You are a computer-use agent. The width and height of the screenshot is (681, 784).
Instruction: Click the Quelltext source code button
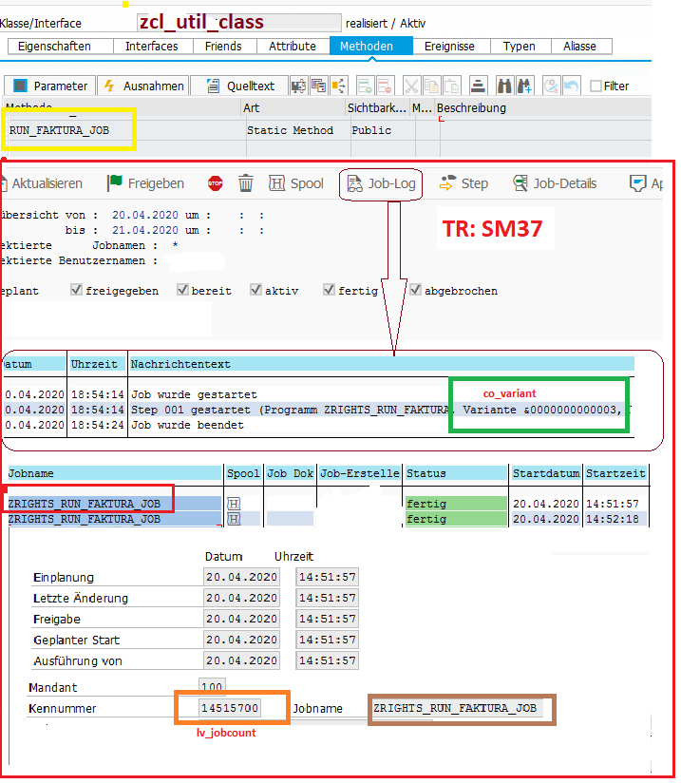(239, 86)
